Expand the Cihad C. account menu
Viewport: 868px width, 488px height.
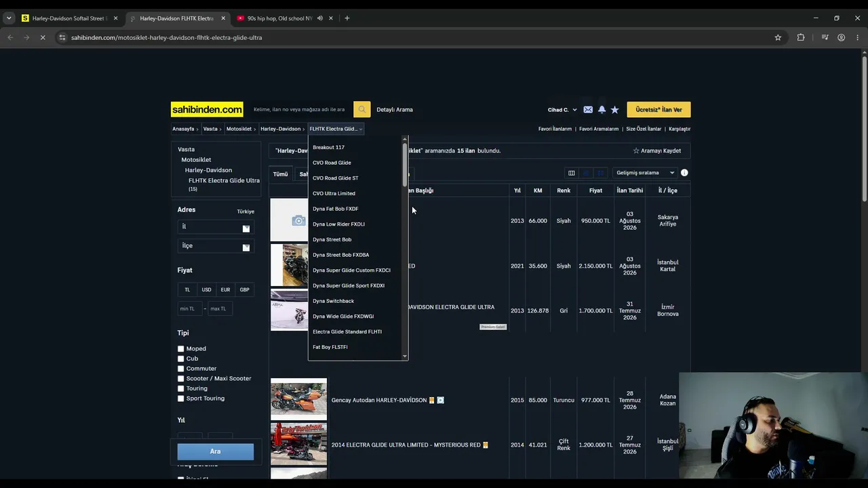(562, 110)
